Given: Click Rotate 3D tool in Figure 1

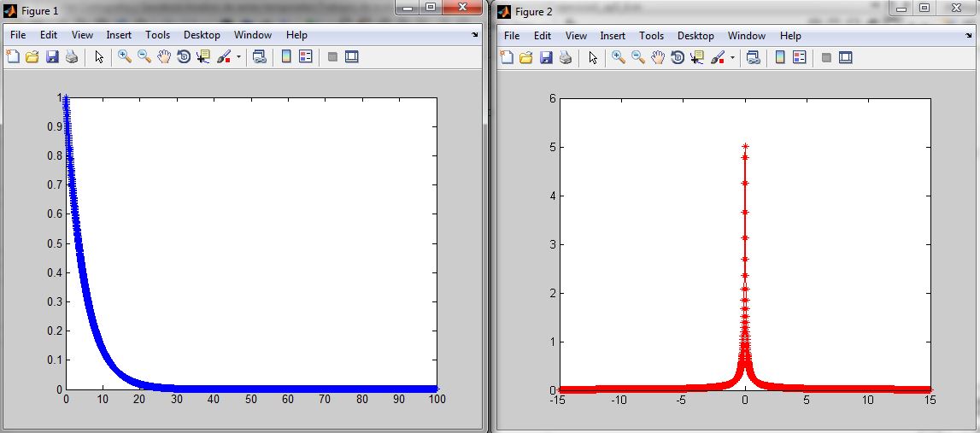Looking at the screenshot, I should (183, 57).
